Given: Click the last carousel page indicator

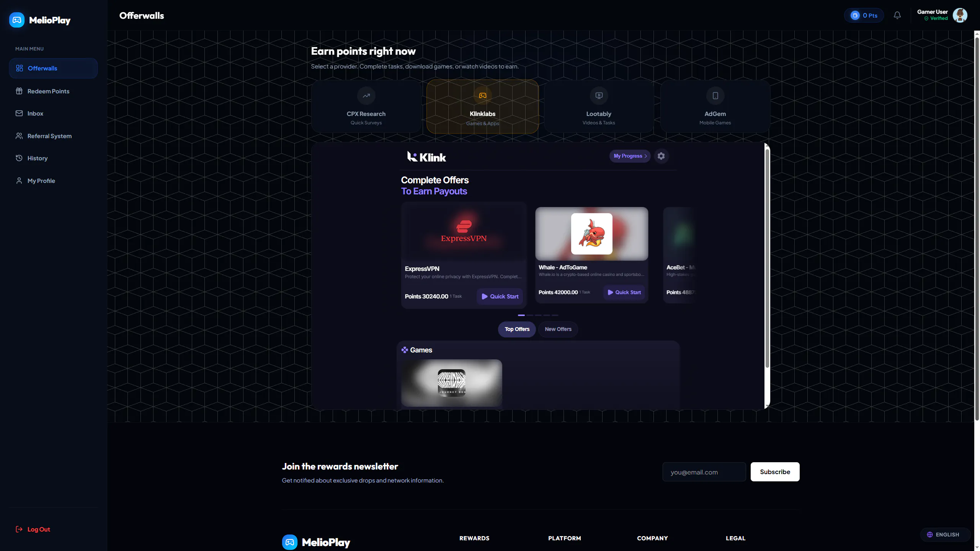Looking at the screenshot, I should [555, 315].
